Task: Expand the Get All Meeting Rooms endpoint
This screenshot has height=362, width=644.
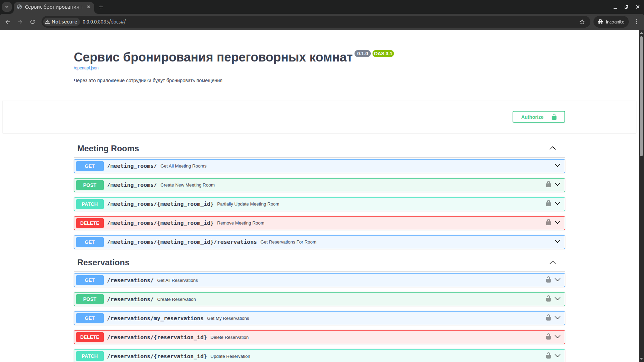Action: pos(557,166)
